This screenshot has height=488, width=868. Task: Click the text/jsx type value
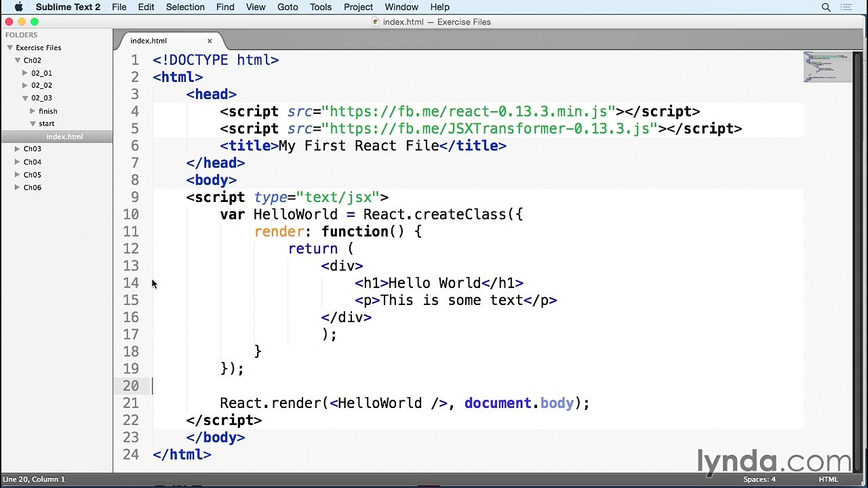tap(338, 197)
